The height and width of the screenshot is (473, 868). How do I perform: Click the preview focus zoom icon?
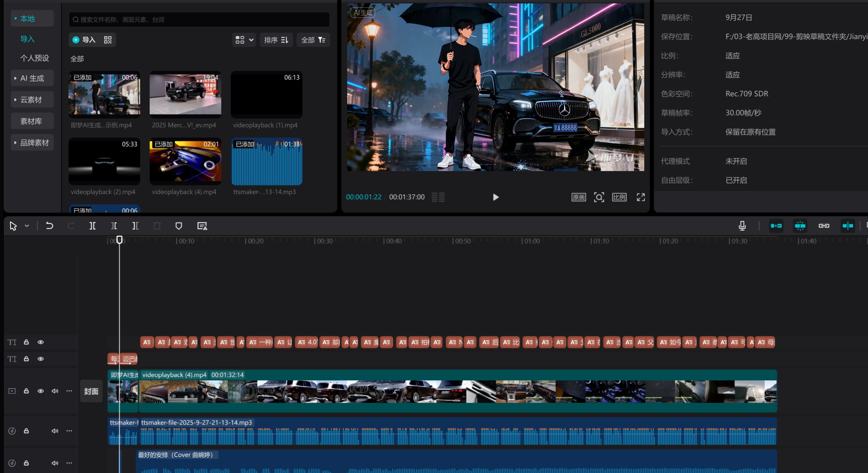pyautogui.click(x=599, y=197)
